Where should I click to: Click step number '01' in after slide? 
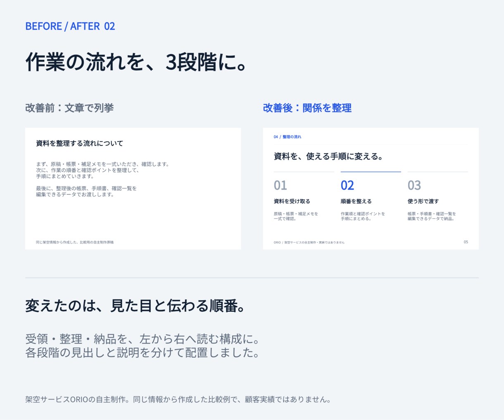coord(280,185)
